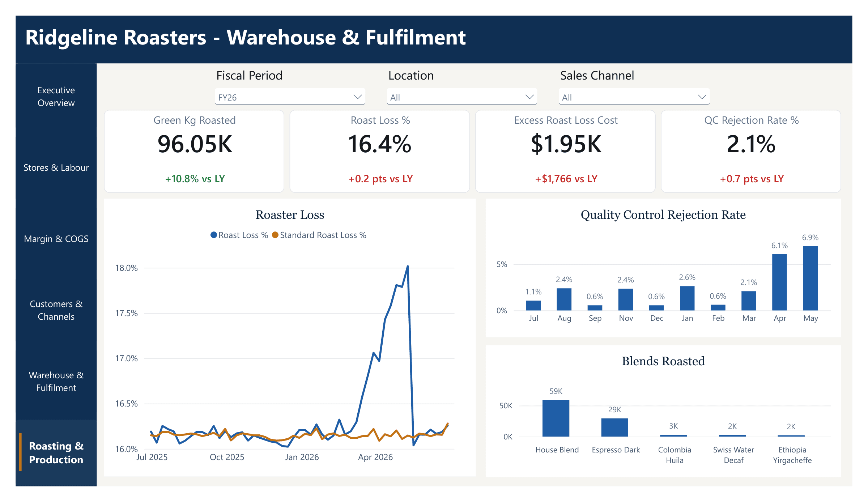Select Warehouse & Fulfilment in sidebar

point(56,381)
